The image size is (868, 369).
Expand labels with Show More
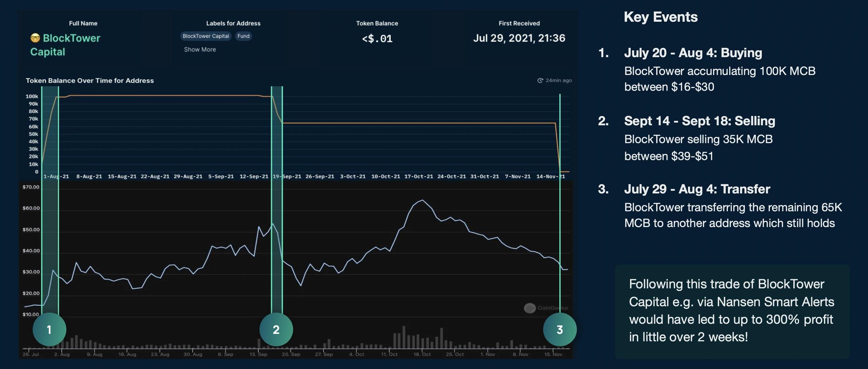[200, 49]
